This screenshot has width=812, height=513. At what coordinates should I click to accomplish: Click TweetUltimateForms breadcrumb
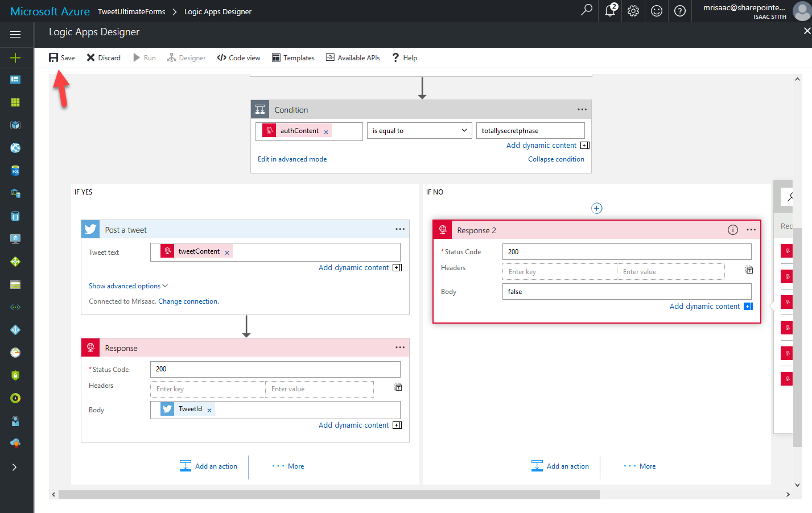click(x=131, y=11)
